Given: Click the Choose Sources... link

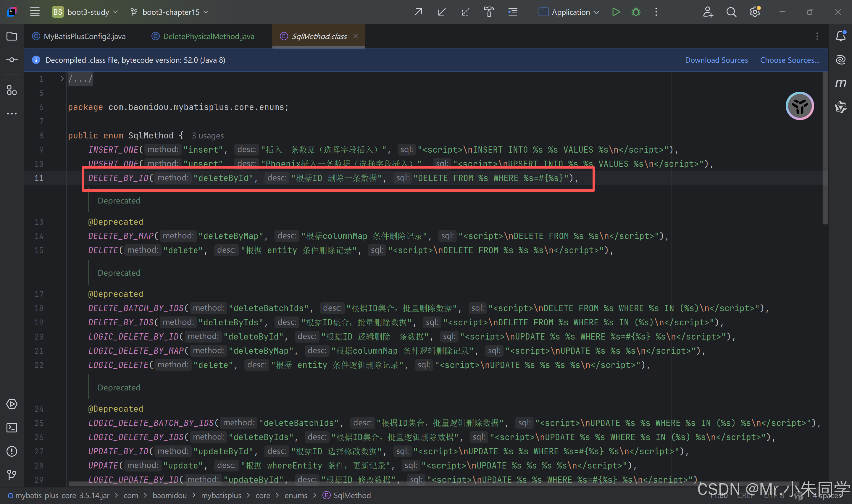Looking at the screenshot, I should [x=790, y=60].
